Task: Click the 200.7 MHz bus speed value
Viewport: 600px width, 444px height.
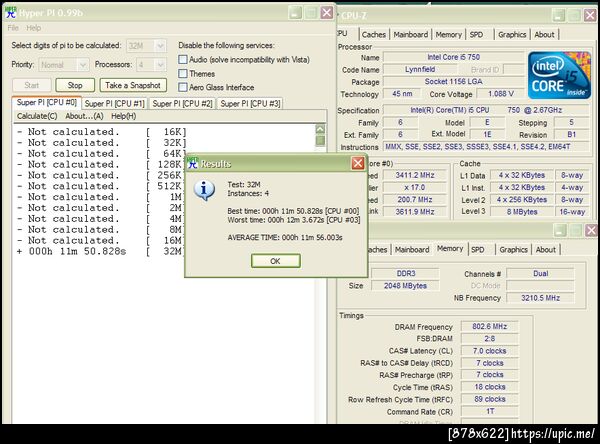Action: (x=415, y=200)
